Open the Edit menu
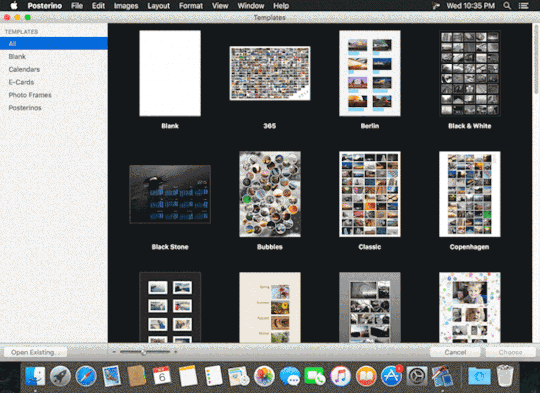Image resolution: width=540 pixels, height=393 pixels. [98, 6]
